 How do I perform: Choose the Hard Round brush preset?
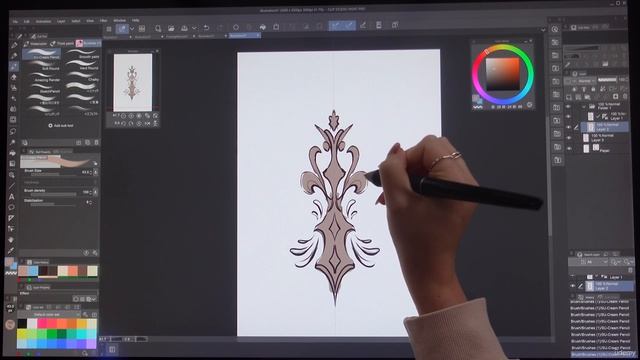pos(82,65)
